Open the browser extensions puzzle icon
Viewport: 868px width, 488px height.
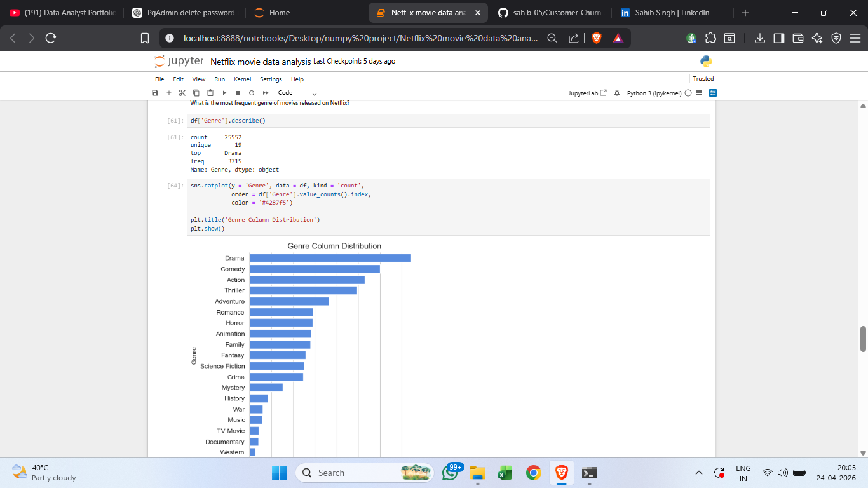710,38
